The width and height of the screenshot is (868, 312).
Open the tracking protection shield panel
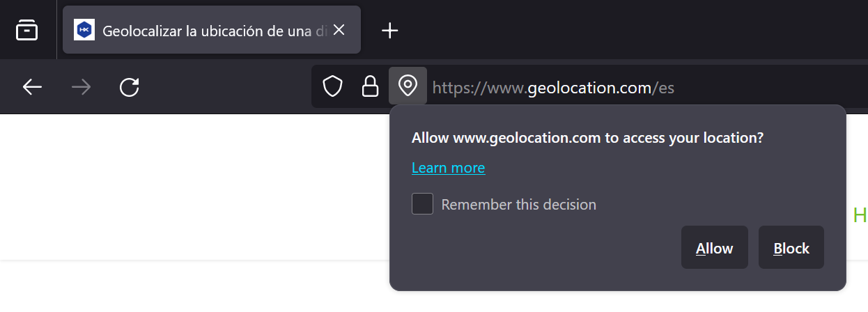(333, 86)
